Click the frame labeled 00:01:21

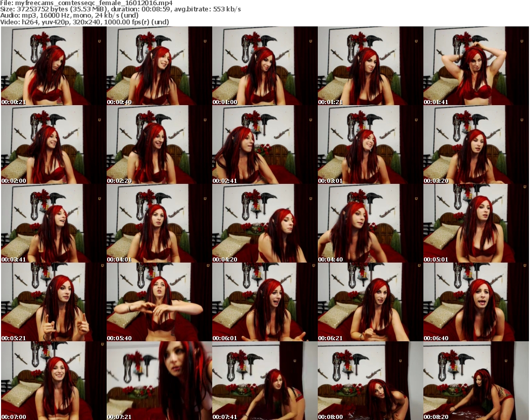tap(370, 66)
